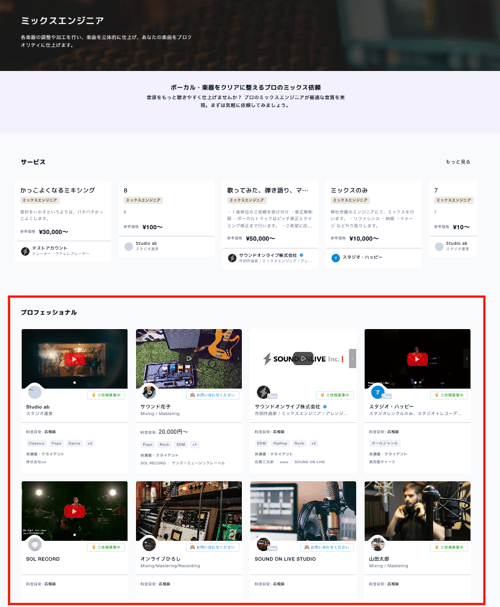Click the スタジオ・ハッピー blue avatar icon

coord(377,392)
